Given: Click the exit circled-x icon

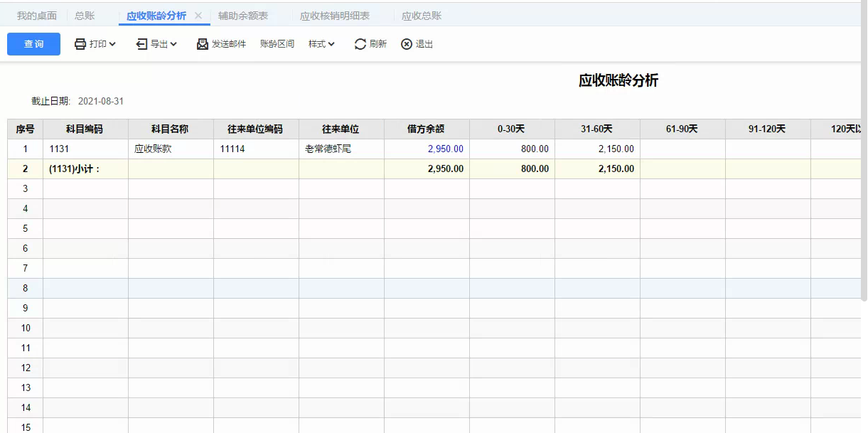Looking at the screenshot, I should pos(407,44).
